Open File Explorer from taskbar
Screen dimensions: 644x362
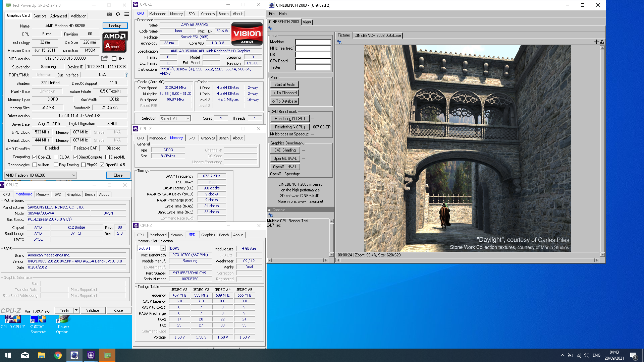click(x=42, y=355)
